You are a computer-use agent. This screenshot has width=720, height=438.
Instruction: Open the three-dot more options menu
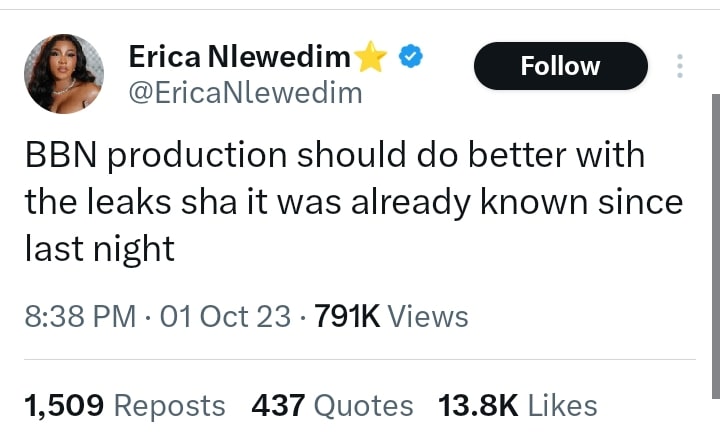point(681,66)
